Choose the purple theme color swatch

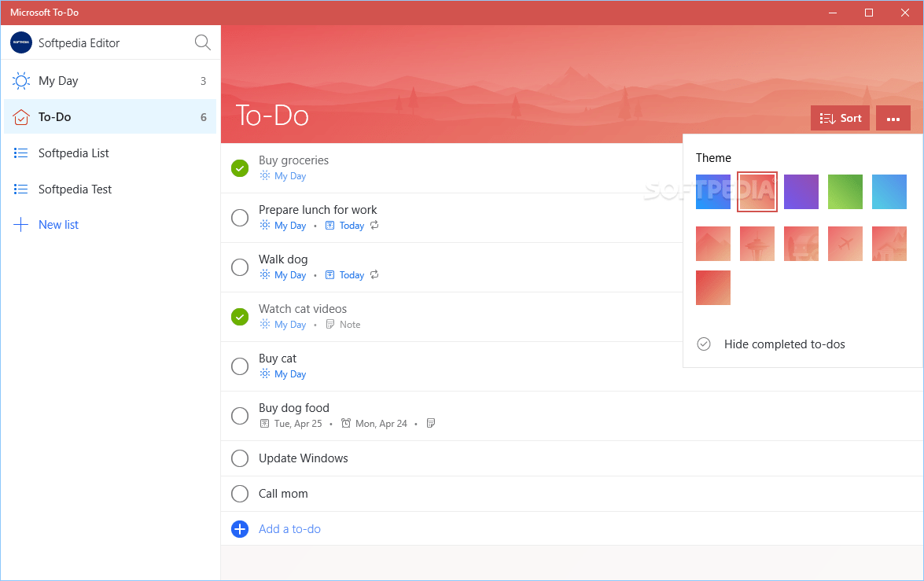click(x=801, y=192)
